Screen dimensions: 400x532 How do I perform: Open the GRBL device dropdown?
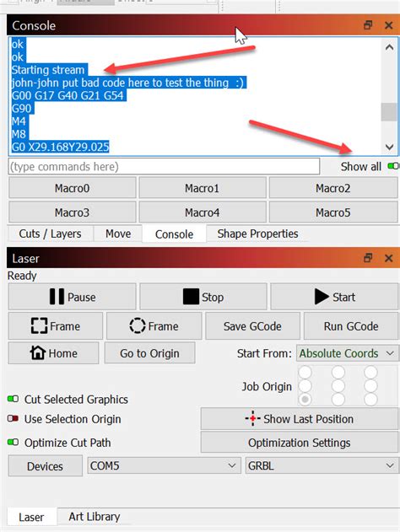322,465
